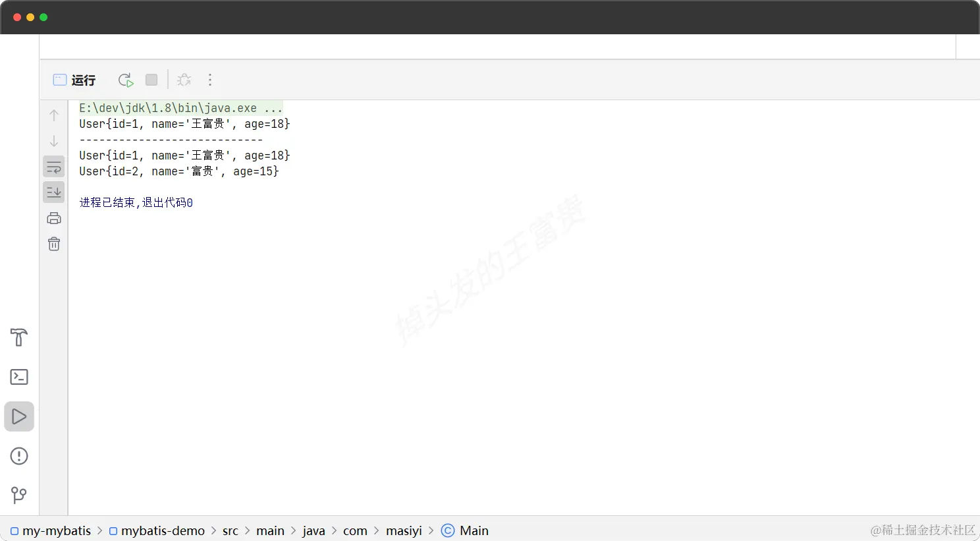Screen dimensions: 980x541
Task: Click src breadcrumb item
Action: (x=231, y=530)
